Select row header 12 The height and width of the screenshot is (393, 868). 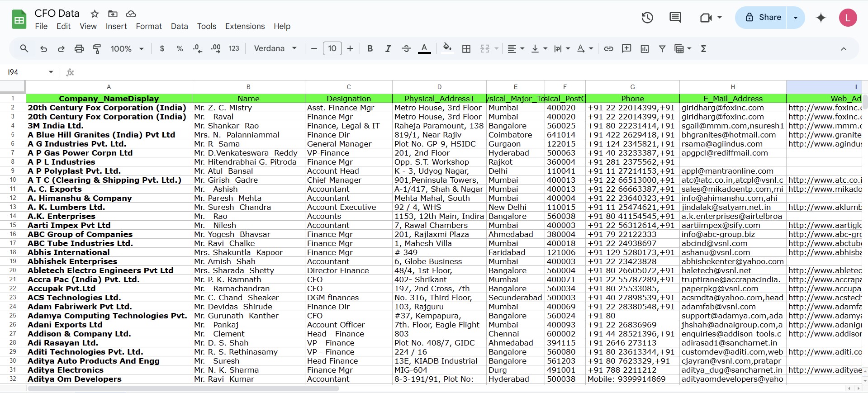[x=13, y=198]
